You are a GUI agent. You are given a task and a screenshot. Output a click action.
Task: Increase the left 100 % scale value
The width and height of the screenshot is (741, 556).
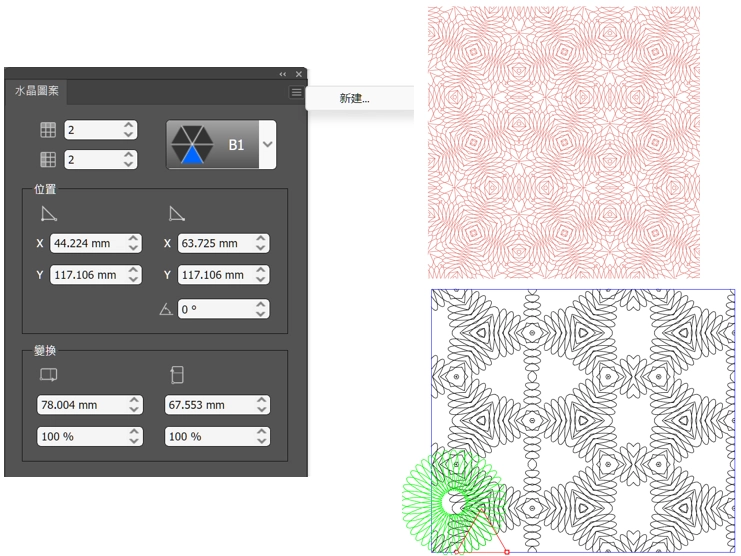tap(134, 432)
